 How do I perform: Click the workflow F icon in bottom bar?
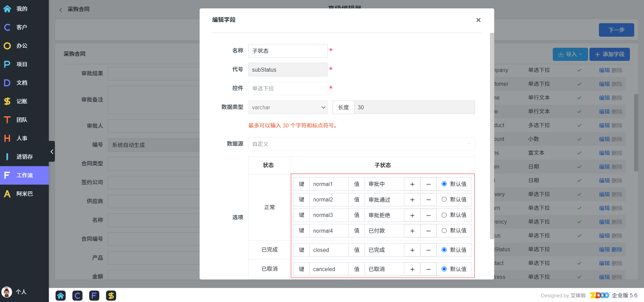94,296
